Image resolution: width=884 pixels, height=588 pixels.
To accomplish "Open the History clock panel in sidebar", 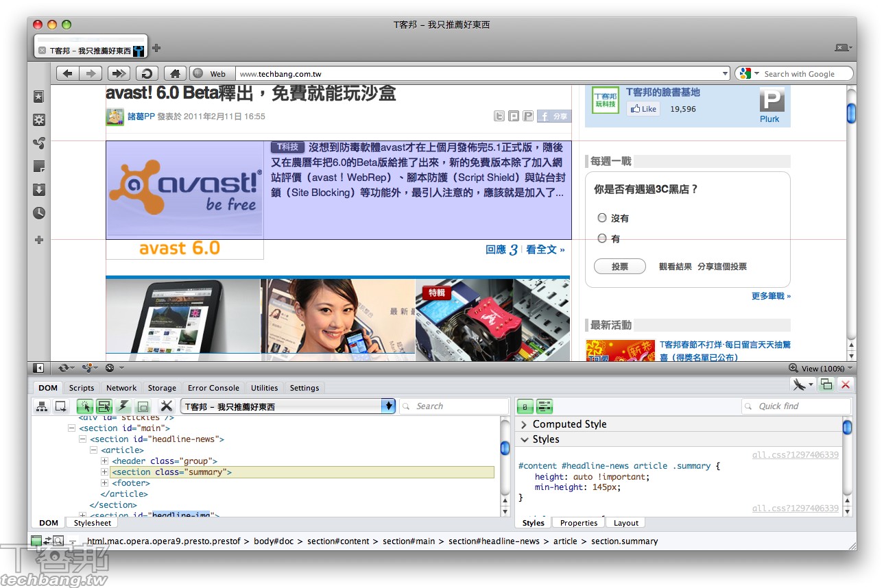I will tap(39, 213).
